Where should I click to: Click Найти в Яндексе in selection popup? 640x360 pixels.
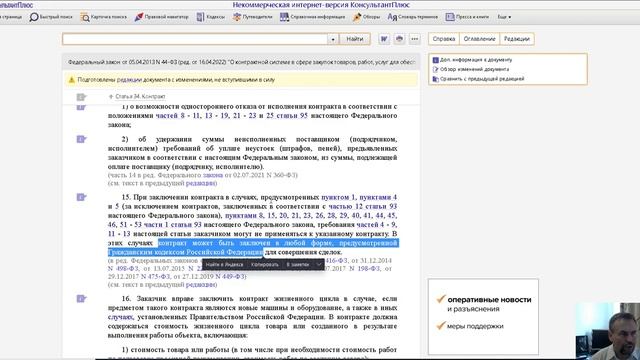tap(224, 264)
